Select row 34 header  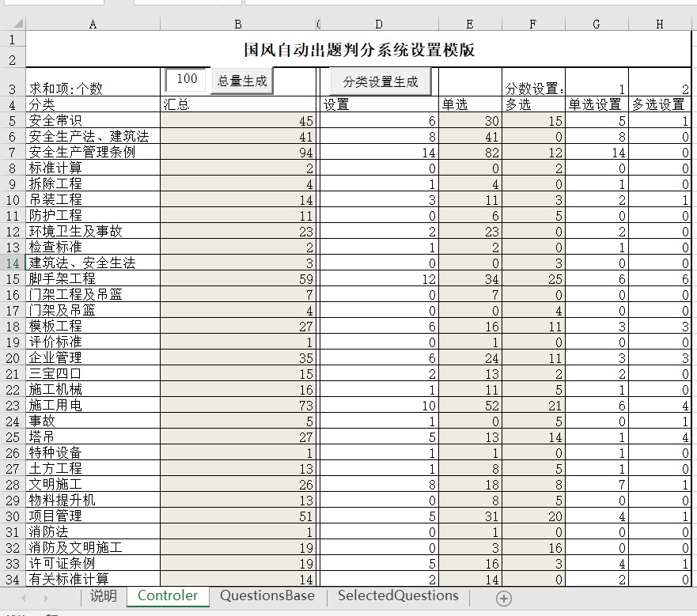point(13,579)
